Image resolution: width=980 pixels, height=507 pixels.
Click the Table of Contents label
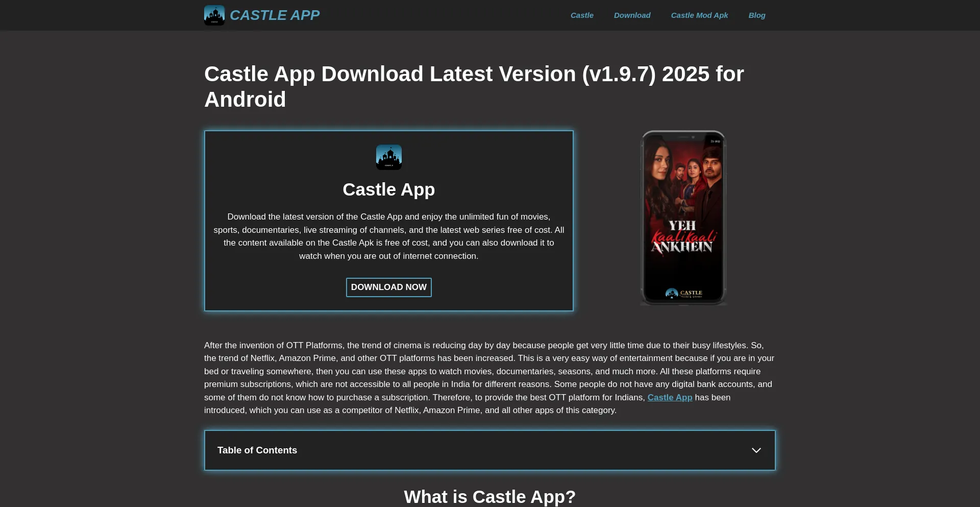pyautogui.click(x=257, y=450)
